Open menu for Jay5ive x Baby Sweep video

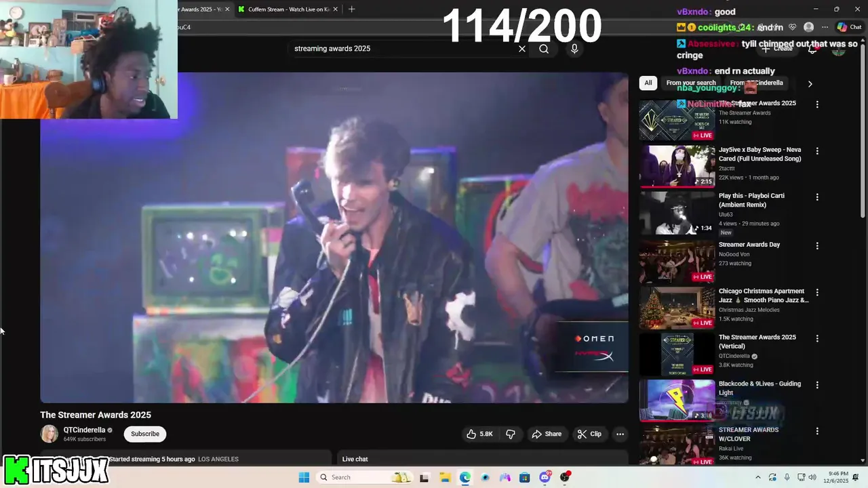tap(817, 150)
